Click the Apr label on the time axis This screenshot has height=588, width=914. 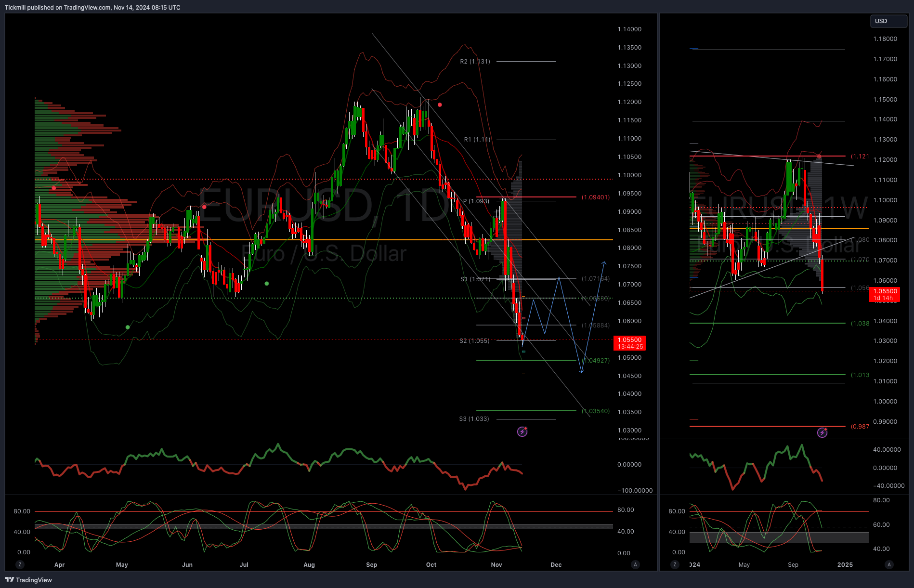[x=59, y=565]
